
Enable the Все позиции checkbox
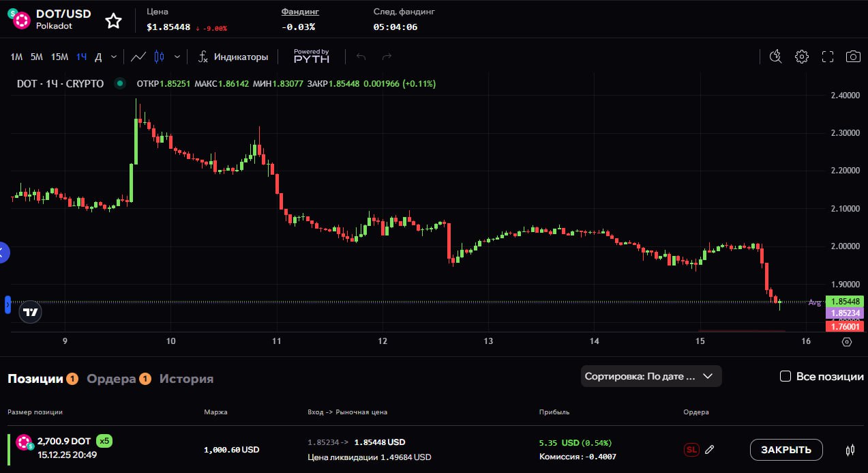785,376
